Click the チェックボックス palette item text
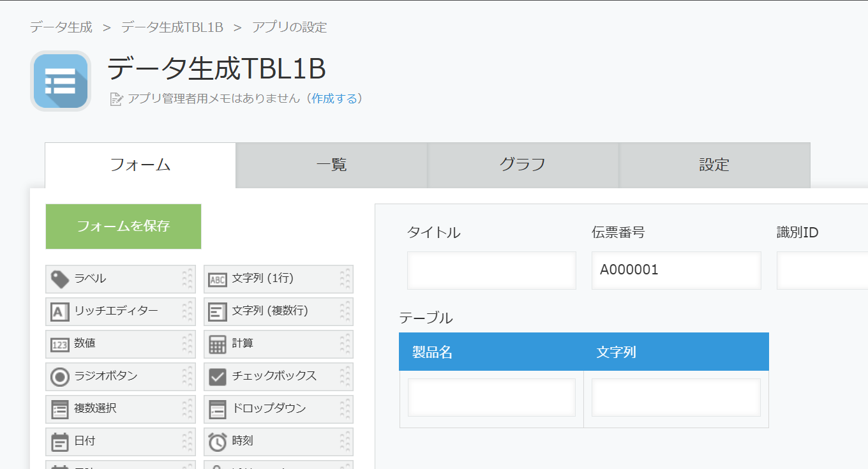The width and height of the screenshot is (868, 469). point(274,376)
